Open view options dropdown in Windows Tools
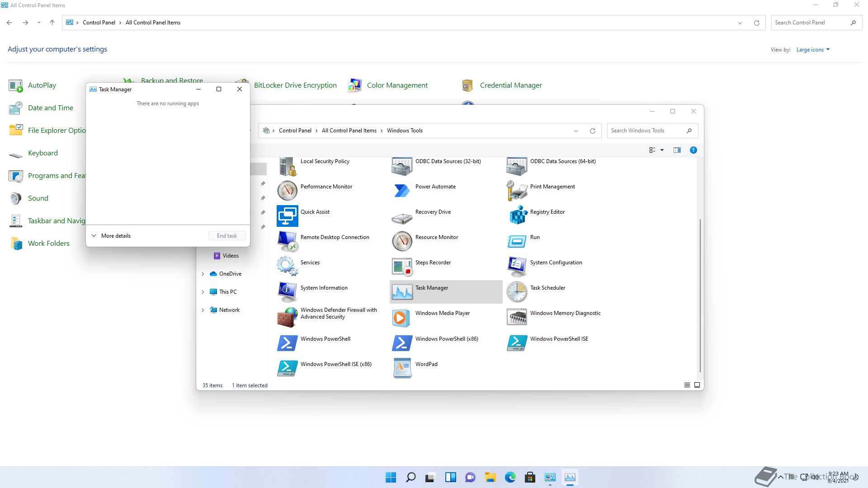The width and height of the screenshot is (868, 488). coord(662,150)
